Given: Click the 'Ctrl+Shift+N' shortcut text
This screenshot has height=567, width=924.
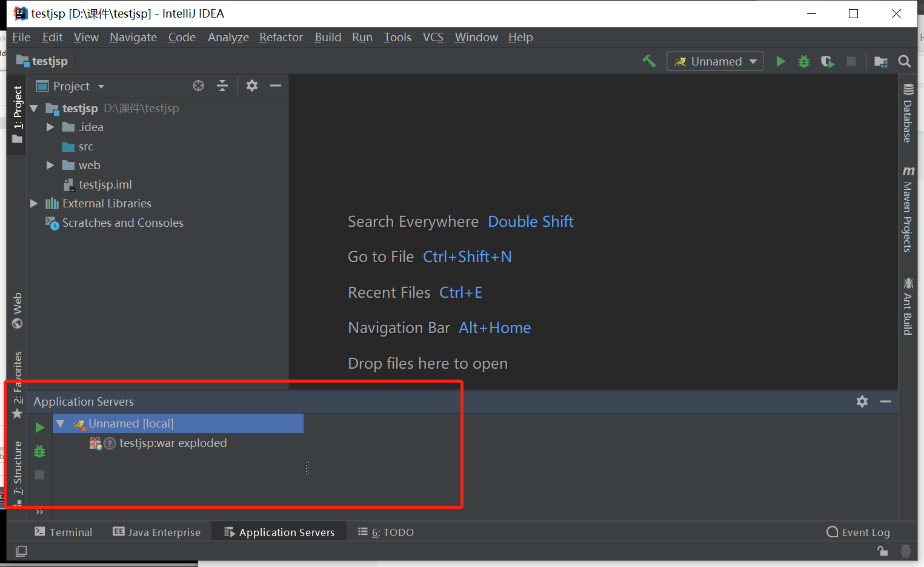Looking at the screenshot, I should (x=467, y=257).
